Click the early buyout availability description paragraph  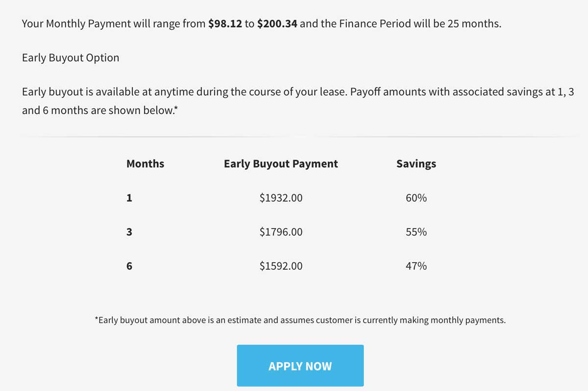point(294,101)
